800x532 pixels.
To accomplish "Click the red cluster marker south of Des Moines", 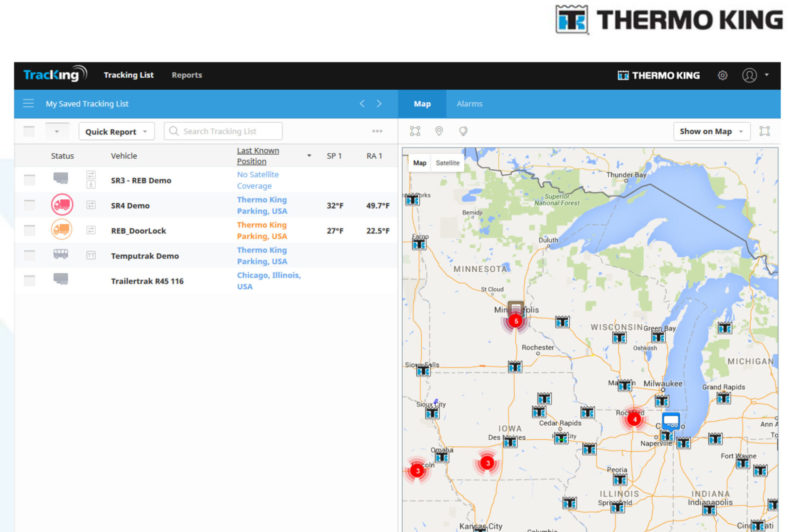I will tap(487, 463).
